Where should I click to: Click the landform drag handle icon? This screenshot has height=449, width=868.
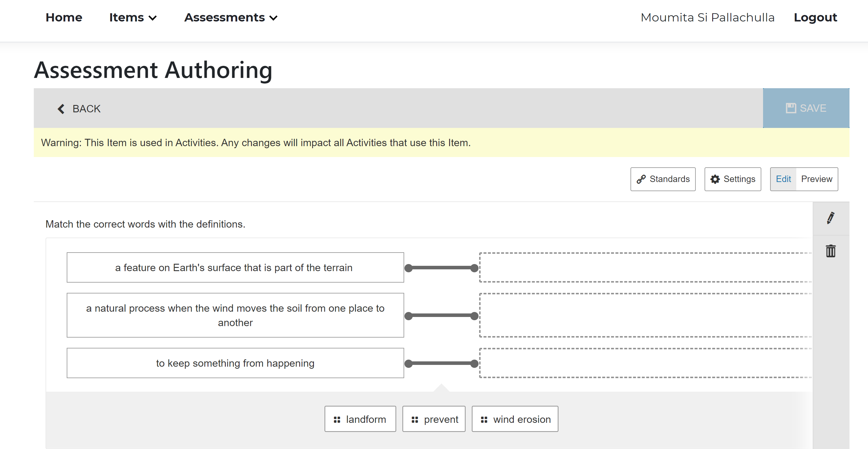[337, 420]
